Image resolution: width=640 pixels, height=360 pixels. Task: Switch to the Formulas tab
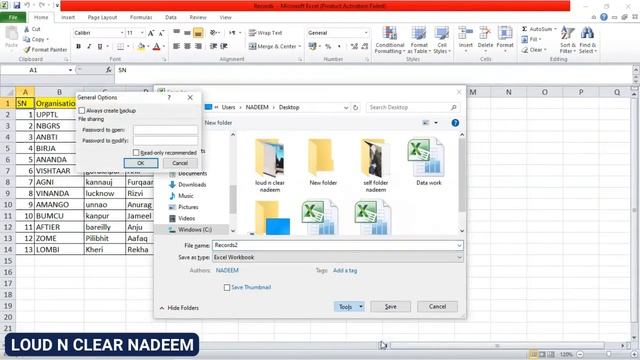(x=141, y=18)
